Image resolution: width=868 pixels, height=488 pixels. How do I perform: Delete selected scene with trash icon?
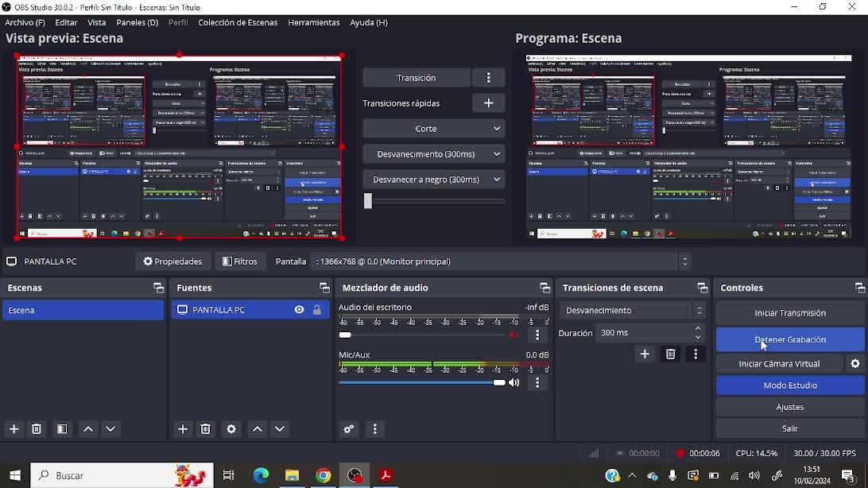tap(37, 429)
